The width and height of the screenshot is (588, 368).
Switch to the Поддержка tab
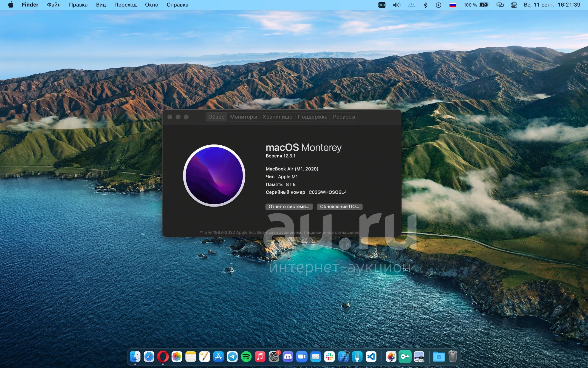(312, 117)
